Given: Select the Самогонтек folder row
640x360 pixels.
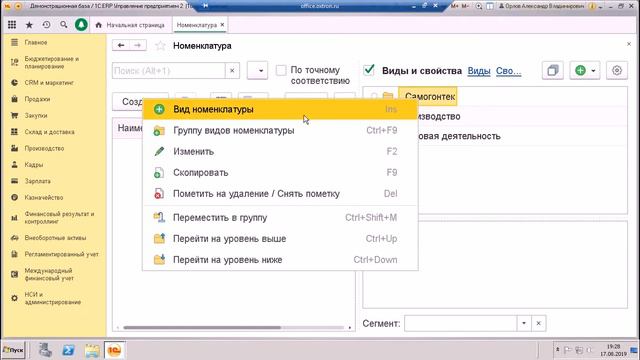Looking at the screenshot, I should coord(429,97).
